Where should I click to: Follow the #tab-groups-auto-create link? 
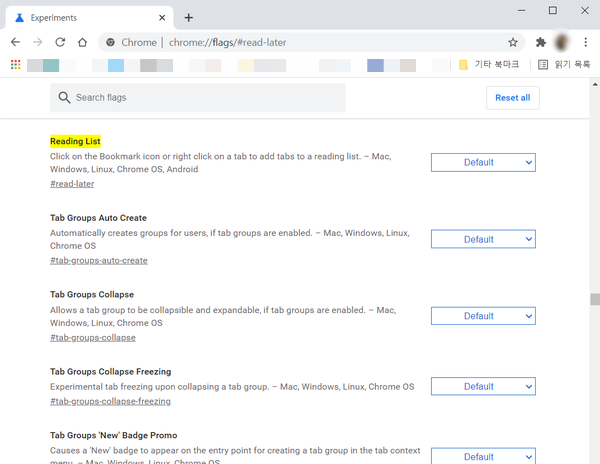pos(99,260)
